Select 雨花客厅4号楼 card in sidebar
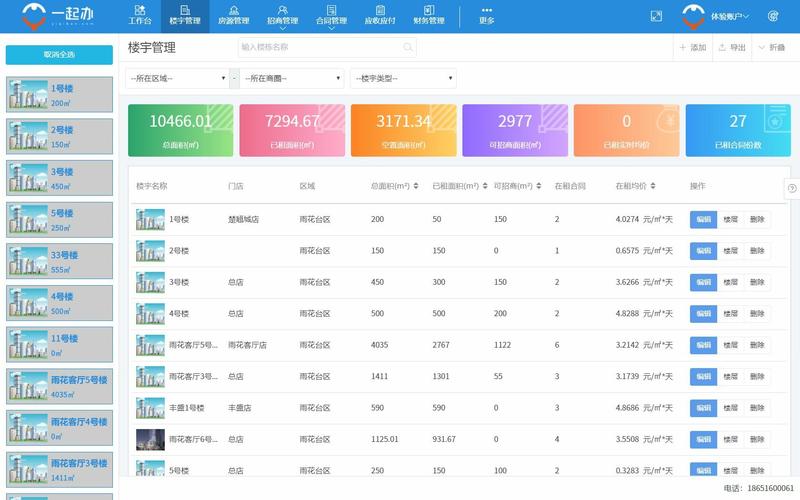 (x=59, y=428)
